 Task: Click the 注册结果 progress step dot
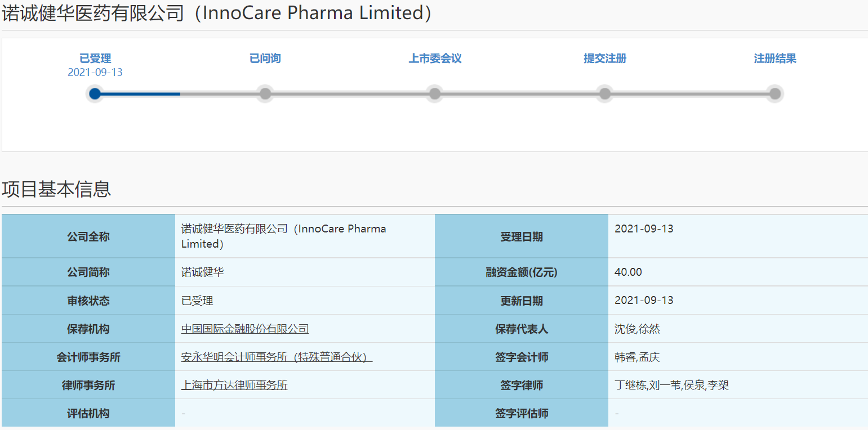(x=775, y=93)
